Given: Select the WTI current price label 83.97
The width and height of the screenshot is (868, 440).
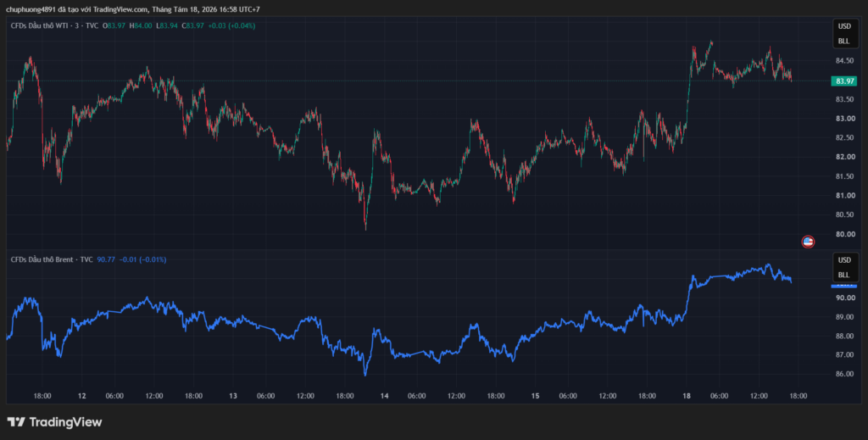Looking at the screenshot, I should (x=843, y=81).
